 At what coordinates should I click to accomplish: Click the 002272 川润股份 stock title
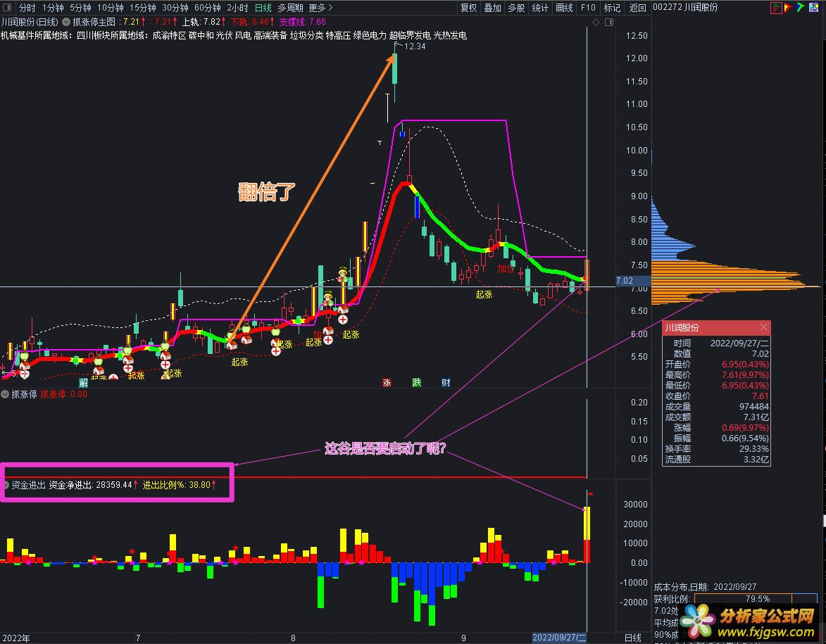coord(685,7)
